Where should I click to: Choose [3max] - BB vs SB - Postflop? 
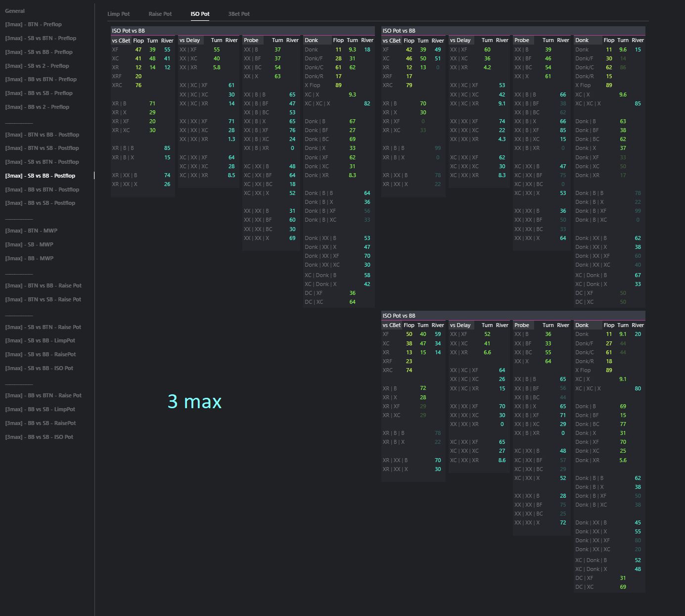pyautogui.click(x=40, y=203)
